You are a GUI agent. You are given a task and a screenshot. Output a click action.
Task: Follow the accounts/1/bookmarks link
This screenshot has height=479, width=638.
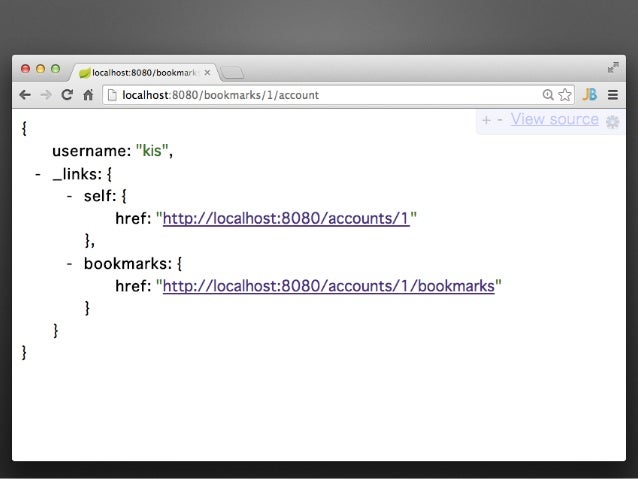tap(329, 286)
